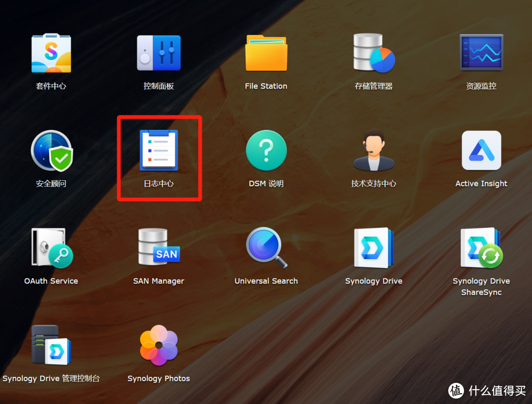This screenshot has width=532, height=404.
Task: Click the OAuth Service label text
Action: pyautogui.click(x=51, y=281)
